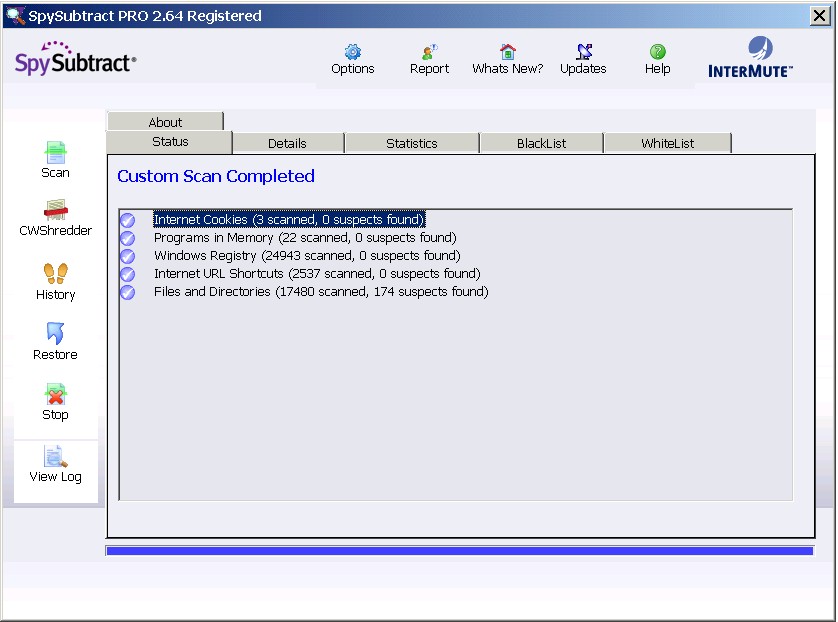Viewport: 838px width, 622px height.
Task: Click the History label
Action: (56, 294)
